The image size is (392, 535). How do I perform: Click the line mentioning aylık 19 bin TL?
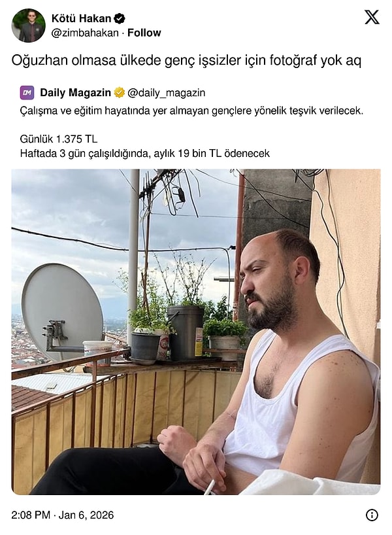pyautogui.click(x=145, y=154)
